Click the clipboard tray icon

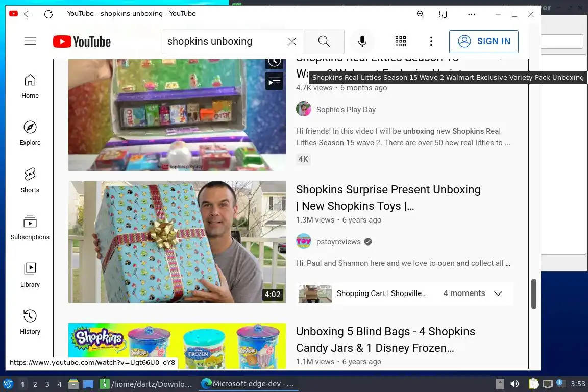533,384
